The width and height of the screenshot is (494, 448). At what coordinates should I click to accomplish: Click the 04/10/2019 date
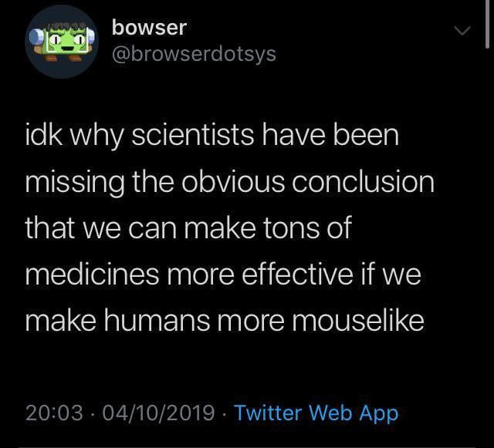157,413
